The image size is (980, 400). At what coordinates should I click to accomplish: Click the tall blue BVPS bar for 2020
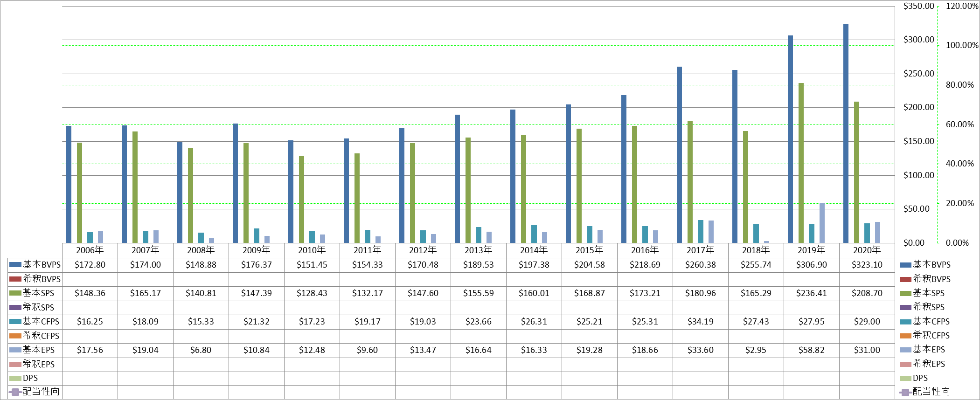pos(846,133)
